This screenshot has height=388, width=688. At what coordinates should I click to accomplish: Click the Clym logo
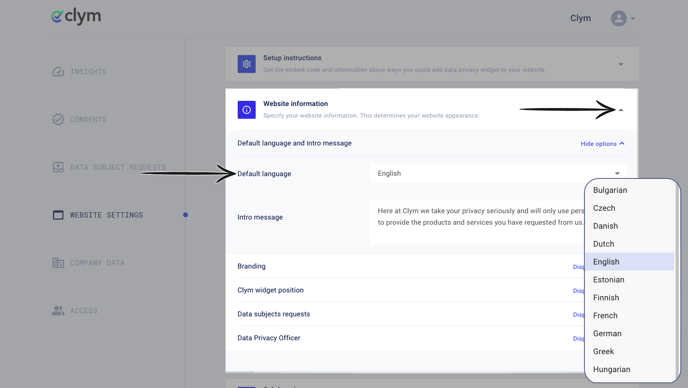76,17
